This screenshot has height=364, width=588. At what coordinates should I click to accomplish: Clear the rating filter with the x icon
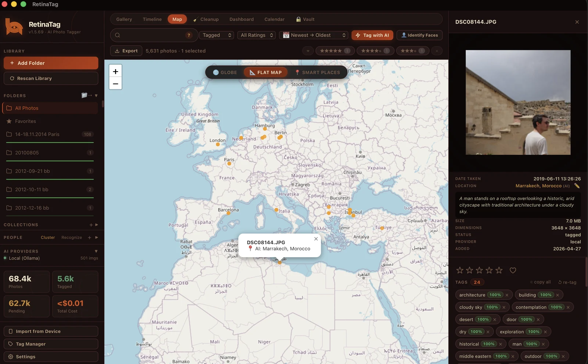[437, 51]
